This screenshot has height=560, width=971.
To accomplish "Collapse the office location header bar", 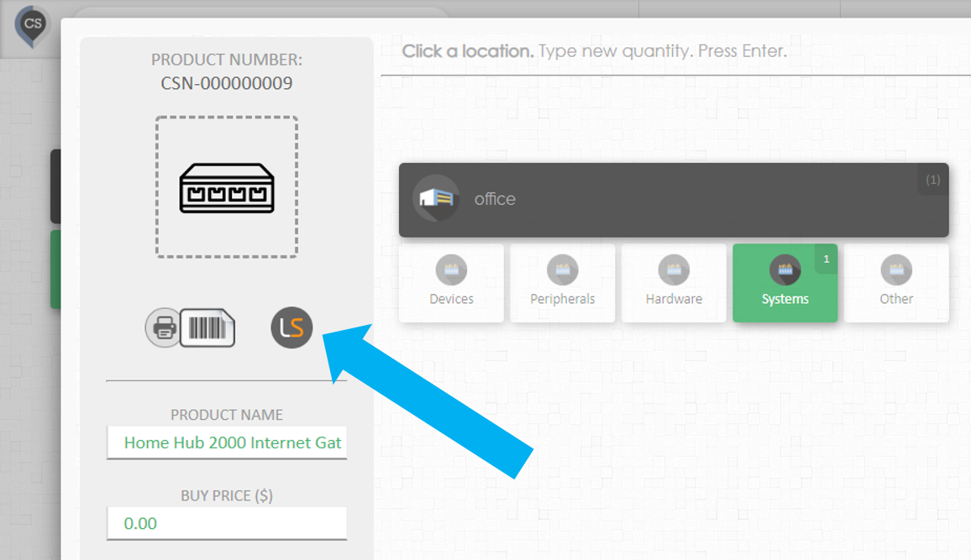I will pyautogui.click(x=674, y=200).
